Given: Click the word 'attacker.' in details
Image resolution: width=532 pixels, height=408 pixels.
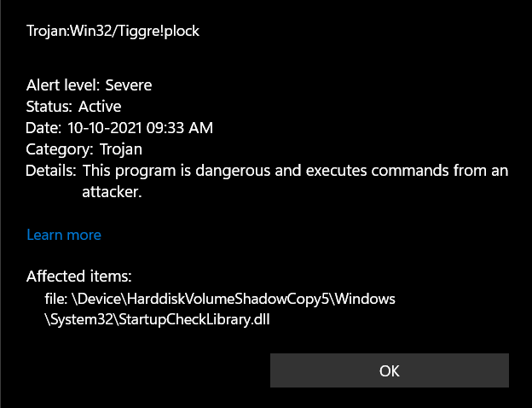Looking at the screenshot, I should point(112,192).
